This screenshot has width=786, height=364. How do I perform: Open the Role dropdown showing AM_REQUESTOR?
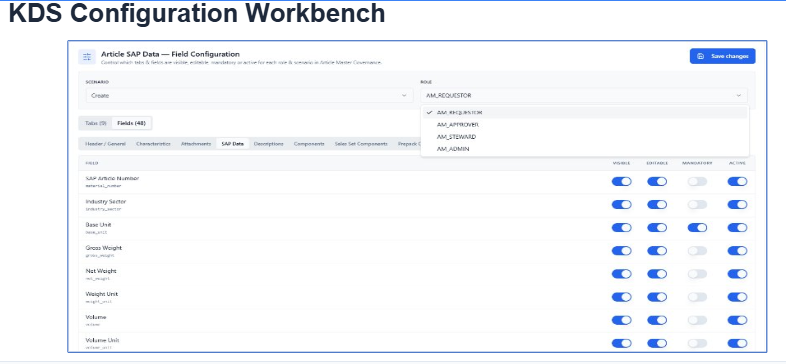584,95
